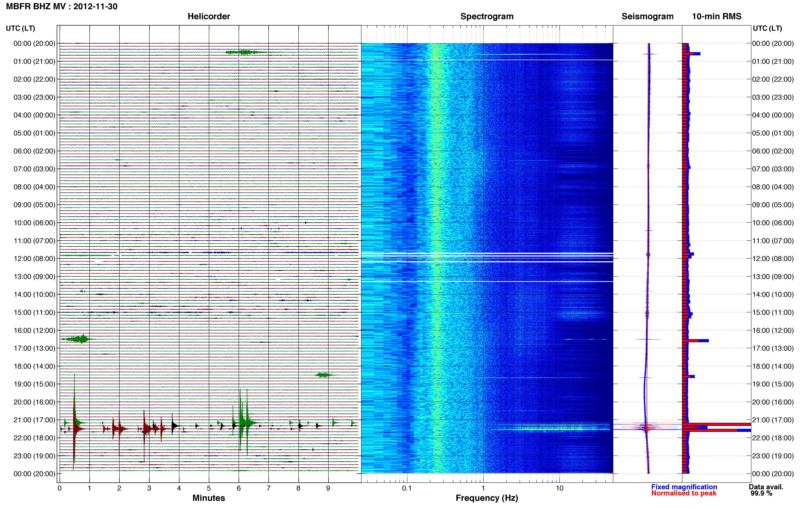Click the left-axis time label 09:00 (05:00)
The image size is (812, 508).
[x=34, y=205]
